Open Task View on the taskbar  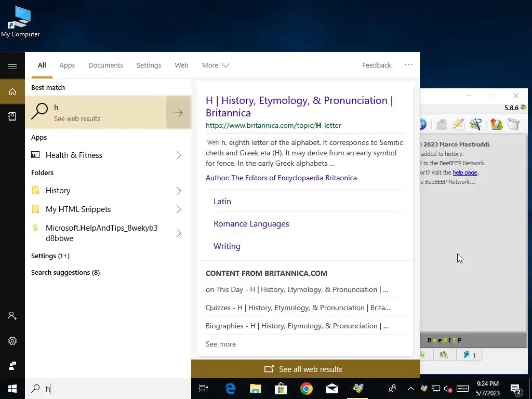tap(204, 389)
